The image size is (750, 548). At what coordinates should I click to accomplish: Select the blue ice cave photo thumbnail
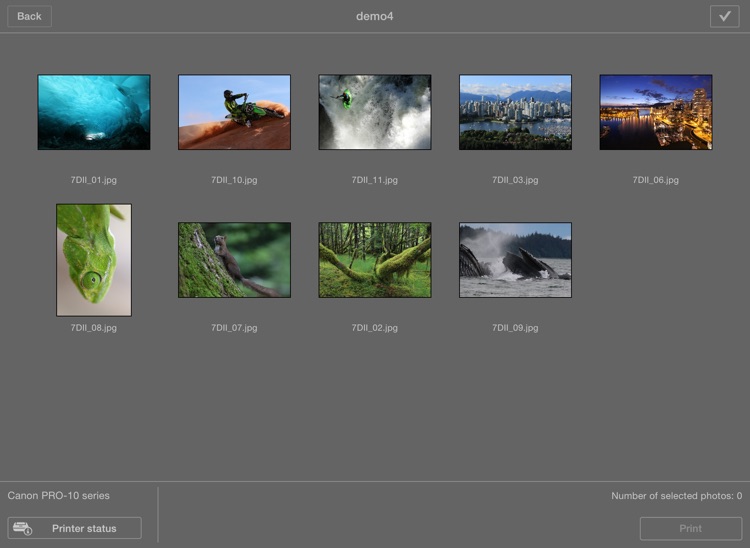pyautogui.click(x=94, y=112)
